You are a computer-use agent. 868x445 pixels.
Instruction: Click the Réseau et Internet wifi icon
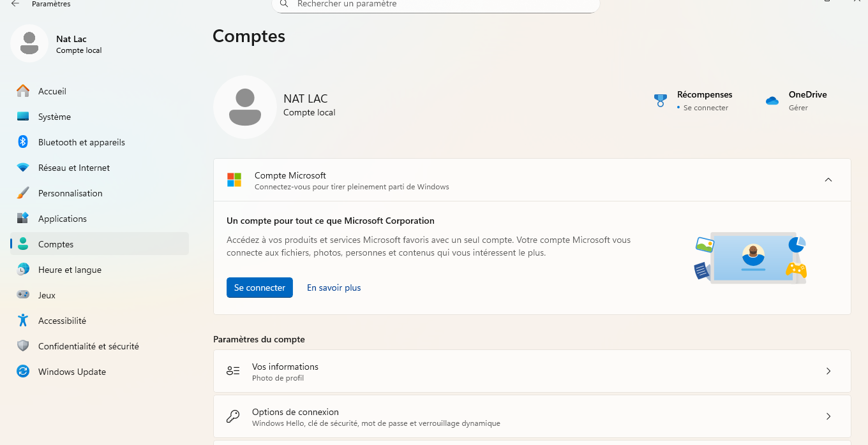23,168
